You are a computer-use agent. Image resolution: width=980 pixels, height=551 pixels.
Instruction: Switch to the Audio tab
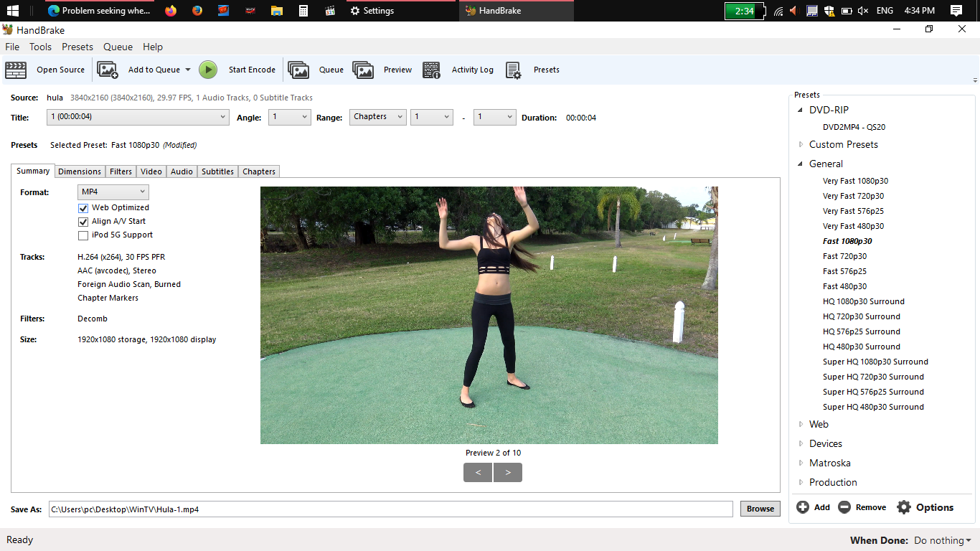pos(182,171)
